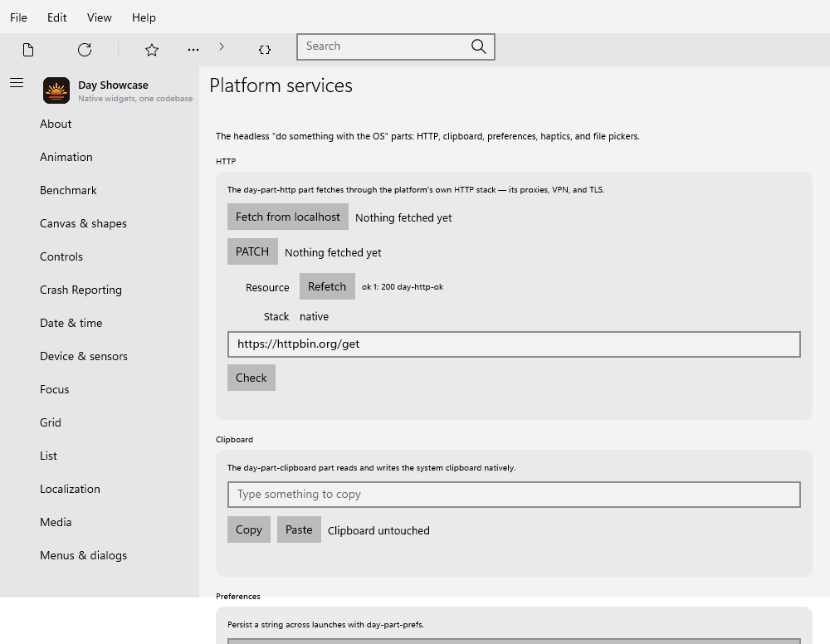Image resolution: width=830 pixels, height=644 pixels.
Task: Click the 'HTTP' section label
Action: (x=226, y=161)
